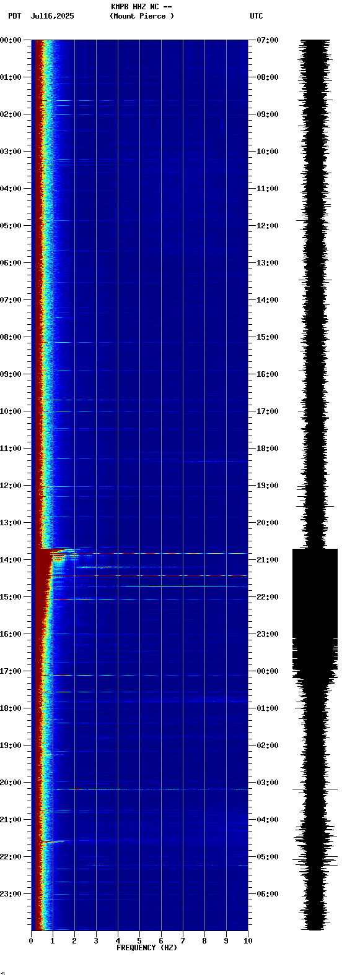The image size is (342, 980).
Task: Select the 08:00 UTC time label
Action: 268,77
